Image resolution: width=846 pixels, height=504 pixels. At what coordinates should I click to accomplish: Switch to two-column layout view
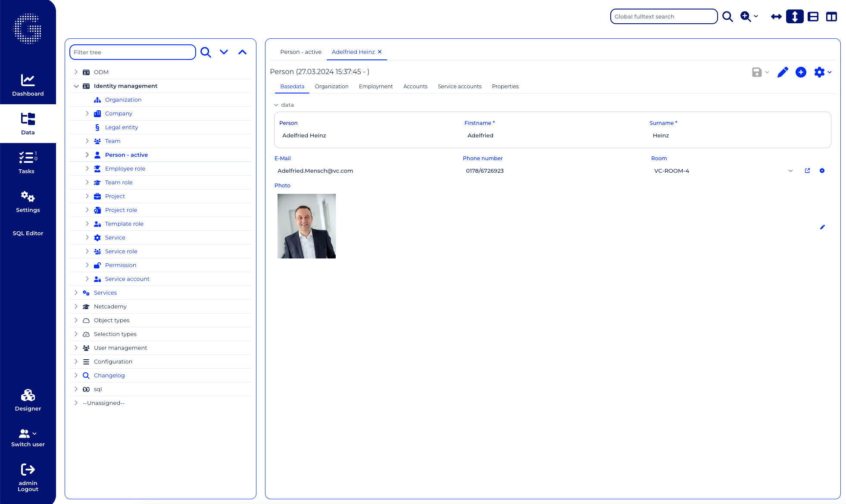[x=831, y=16]
